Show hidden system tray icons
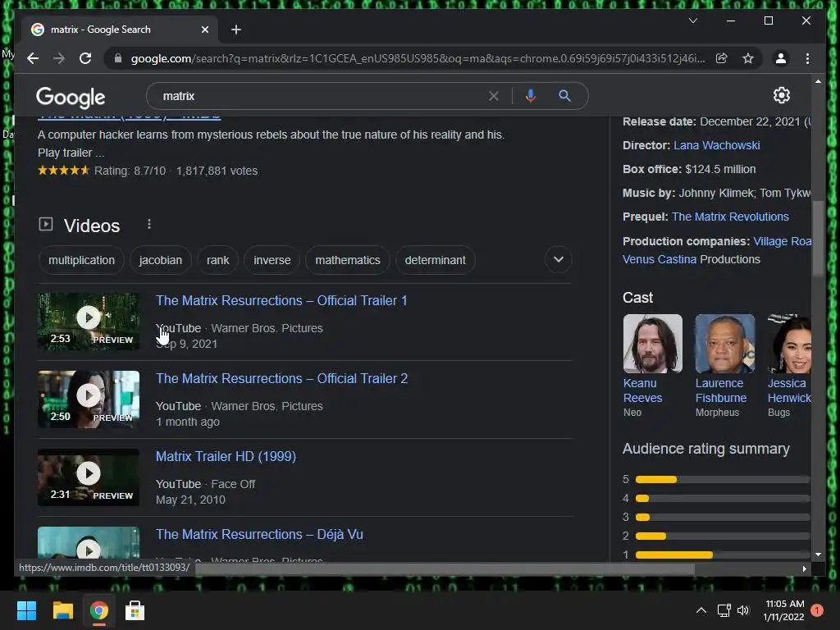Viewport: 840px width, 630px height. [x=701, y=610]
